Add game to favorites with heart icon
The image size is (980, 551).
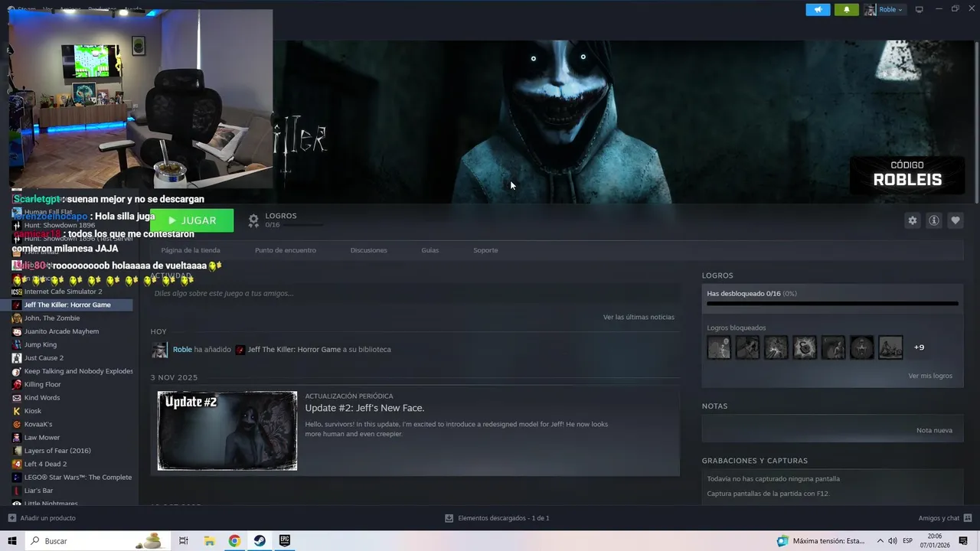click(955, 220)
